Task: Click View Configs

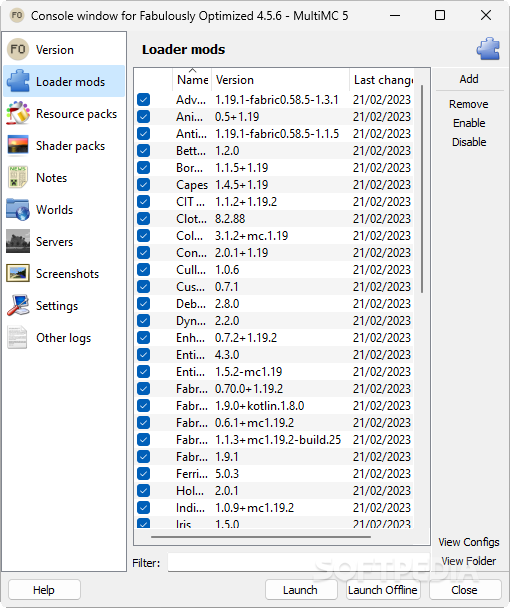Action: click(x=469, y=542)
